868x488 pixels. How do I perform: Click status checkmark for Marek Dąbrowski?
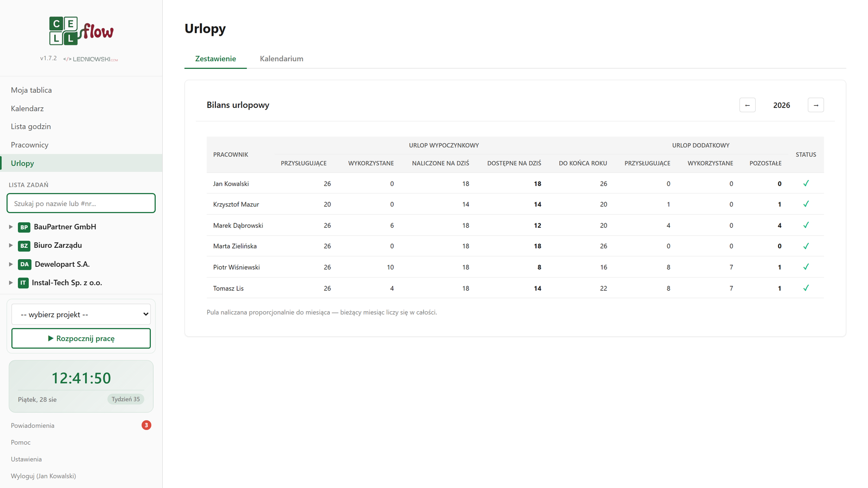[806, 225]
